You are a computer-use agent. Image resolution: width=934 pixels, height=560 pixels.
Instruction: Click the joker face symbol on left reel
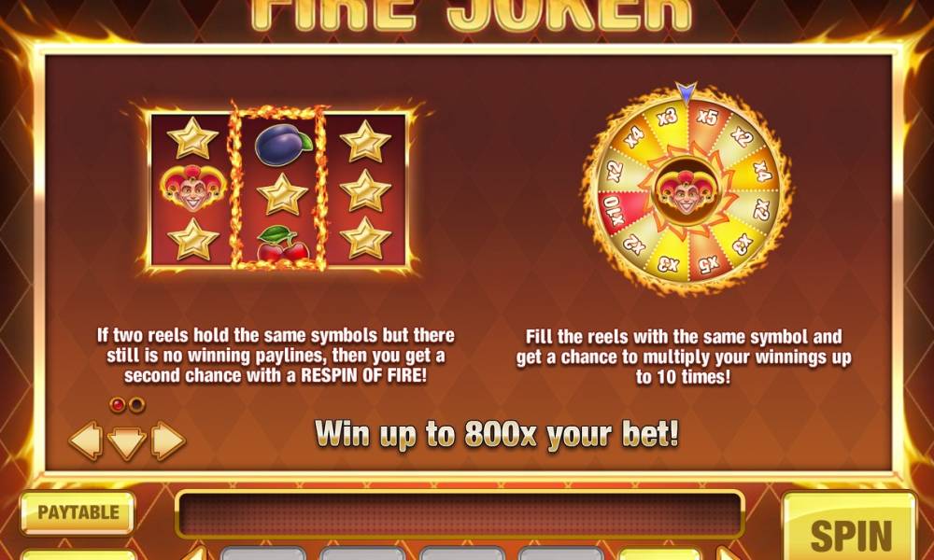click(x=193, y=188)
